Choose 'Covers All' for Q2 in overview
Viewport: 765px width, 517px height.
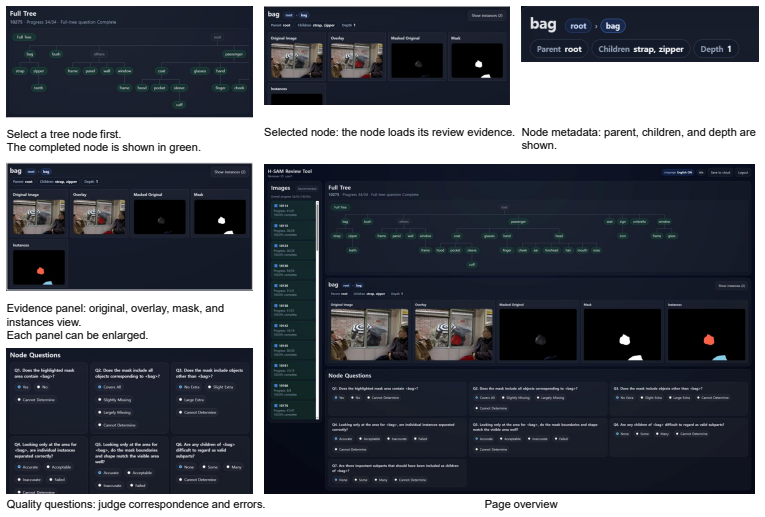pyautogui.click(x=485, y=398)
